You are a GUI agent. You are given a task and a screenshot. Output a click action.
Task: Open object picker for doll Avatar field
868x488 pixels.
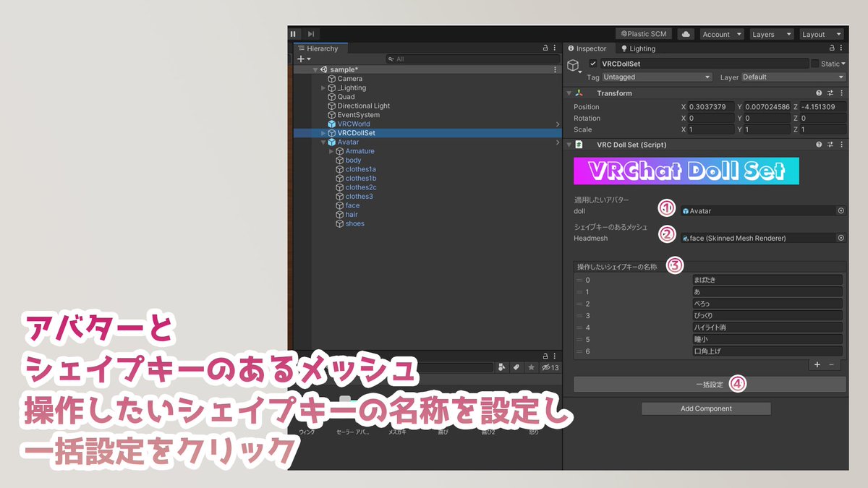click(x=841, y=211)
